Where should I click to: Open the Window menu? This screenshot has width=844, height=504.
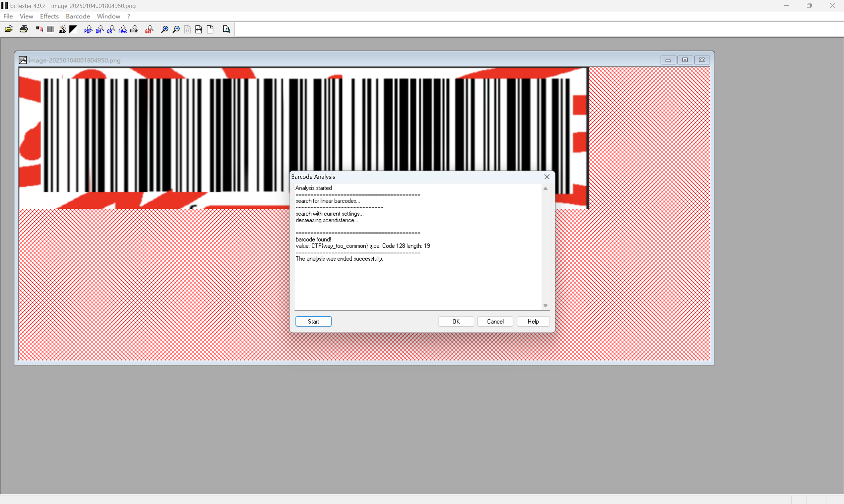(x=108, y=16)
